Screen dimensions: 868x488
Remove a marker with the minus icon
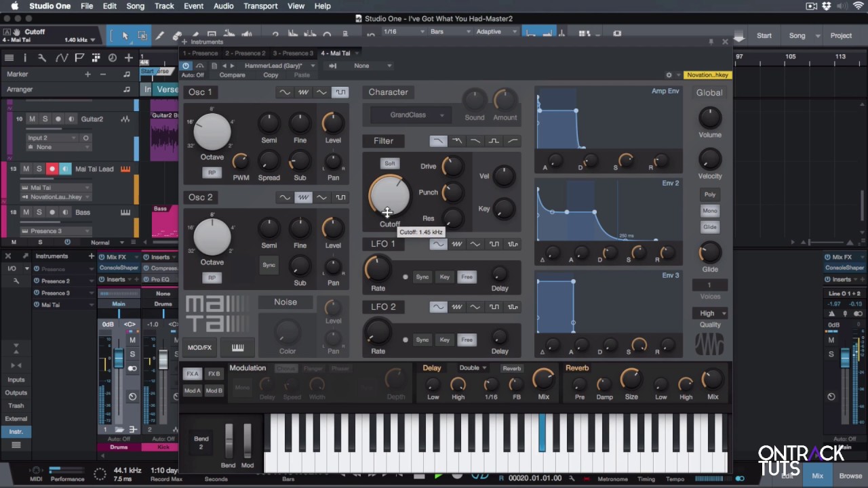(x=103, y=74)
